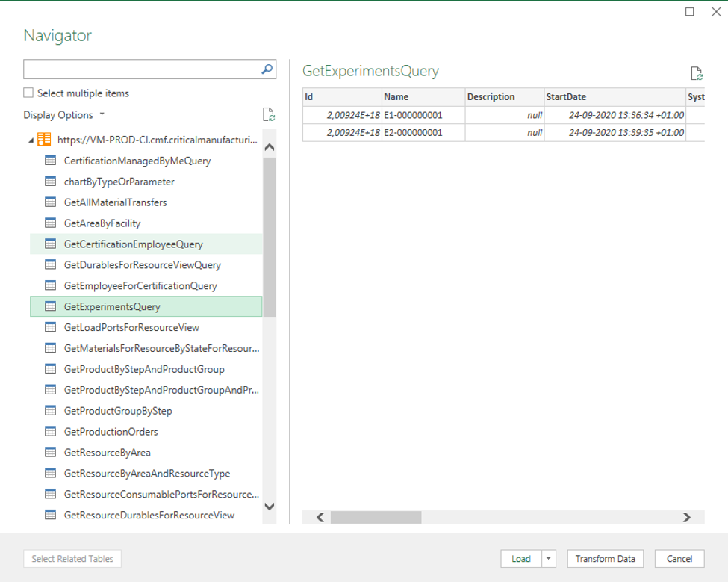728x582 pixels.
Task: Click the refresh icon beside Display Options
Action: tap(269, 115)
